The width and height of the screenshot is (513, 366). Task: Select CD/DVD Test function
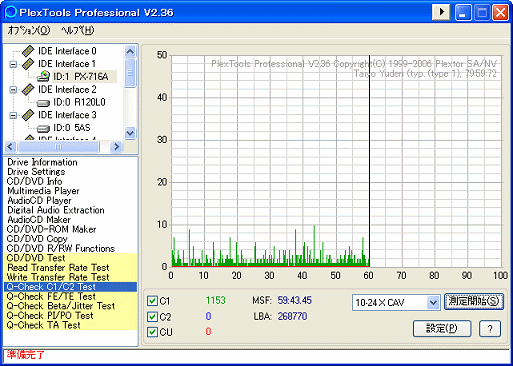pos(36,258)
